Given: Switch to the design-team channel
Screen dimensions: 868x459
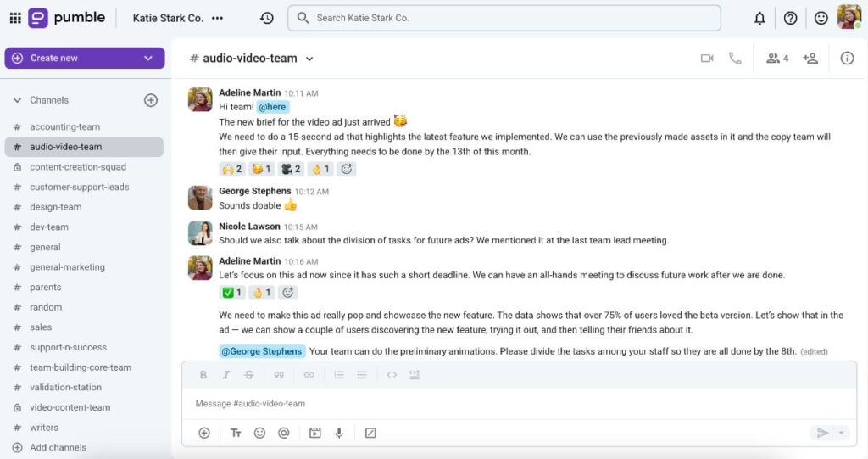Looking at the screenshot, I should coord(56,207).
